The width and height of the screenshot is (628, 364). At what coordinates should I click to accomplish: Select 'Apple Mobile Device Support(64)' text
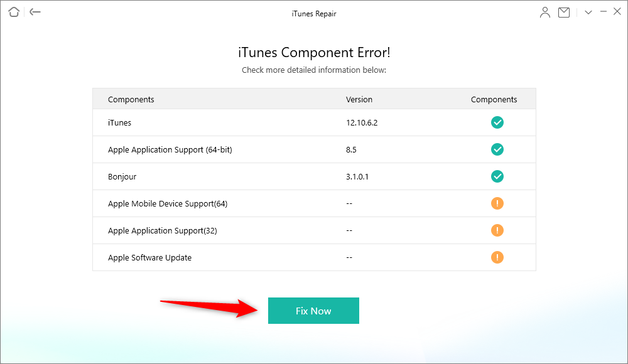pyautogui.click(x=168, y=204)
